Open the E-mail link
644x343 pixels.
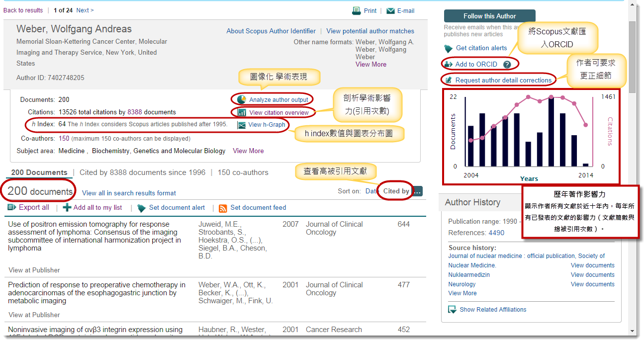click(406, 10)
